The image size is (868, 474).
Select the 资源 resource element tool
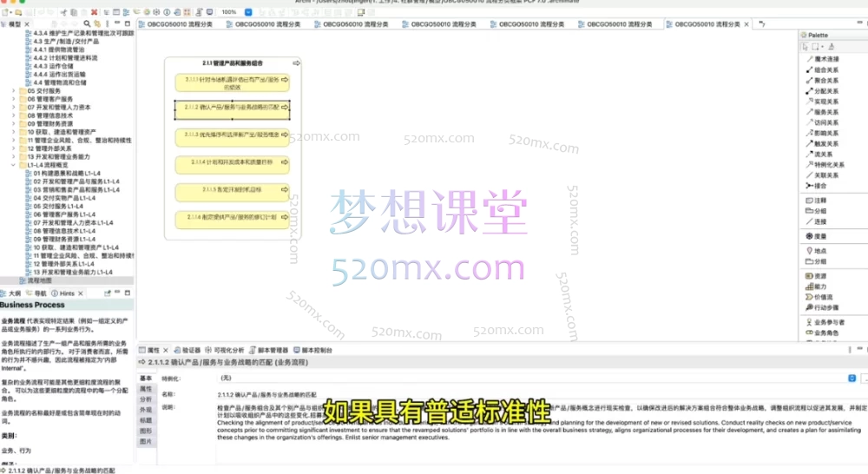[x=817, y=276]
